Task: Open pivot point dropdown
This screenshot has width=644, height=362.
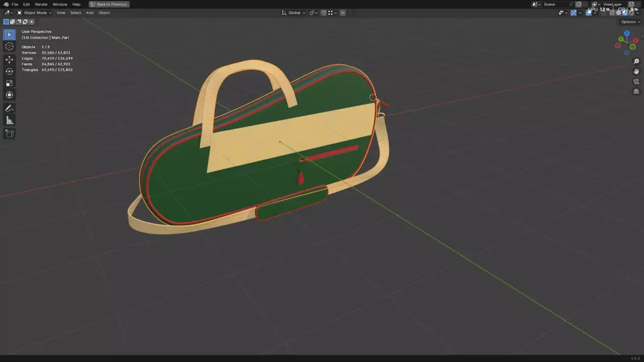Action: click(313, 13)
